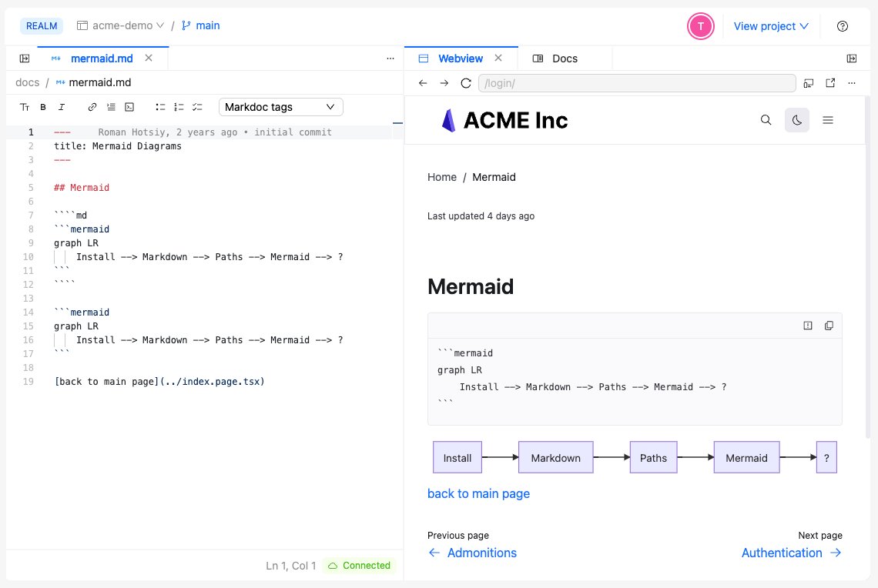The image size is (878, 588).
Task: Click the docs folder breadcrumb
Action: (x=28, y=82)
